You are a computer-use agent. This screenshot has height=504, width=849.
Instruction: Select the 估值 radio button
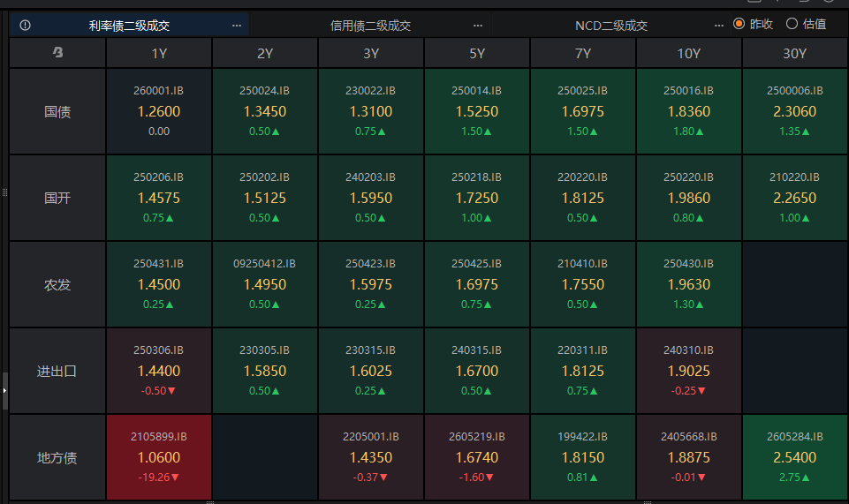click(792, 24)
